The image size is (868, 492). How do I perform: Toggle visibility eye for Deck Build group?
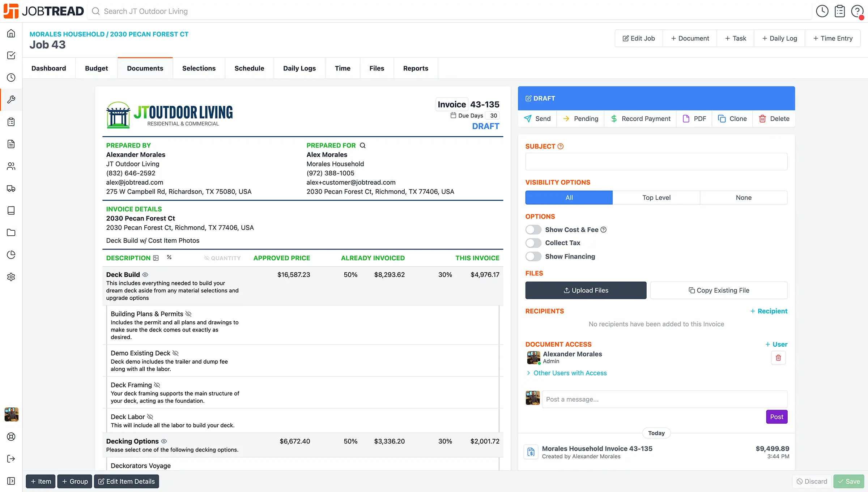point(145,275)
